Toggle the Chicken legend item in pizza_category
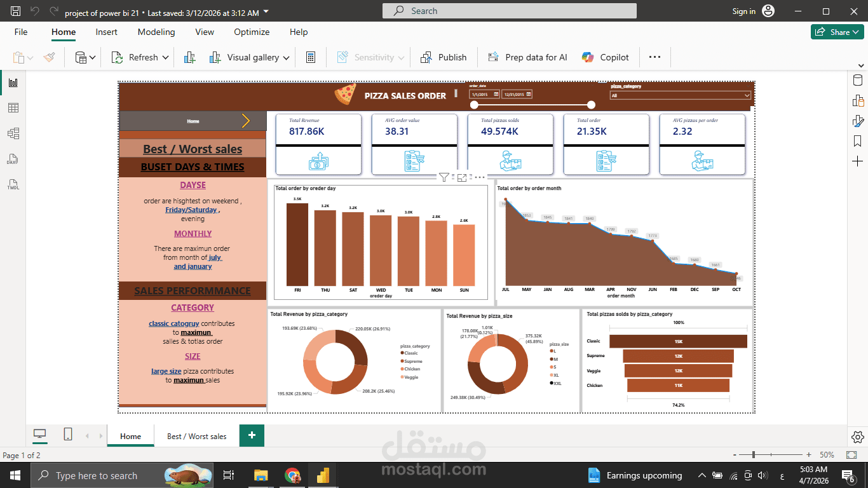The height and width of the screenshot is (488, 868). (410, 369)
